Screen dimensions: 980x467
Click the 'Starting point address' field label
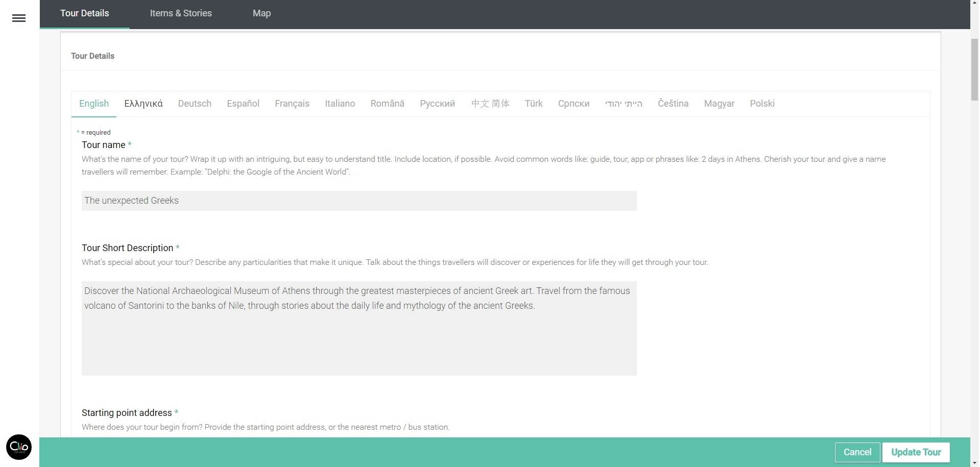pyautogui.click(x=127, y=413)
